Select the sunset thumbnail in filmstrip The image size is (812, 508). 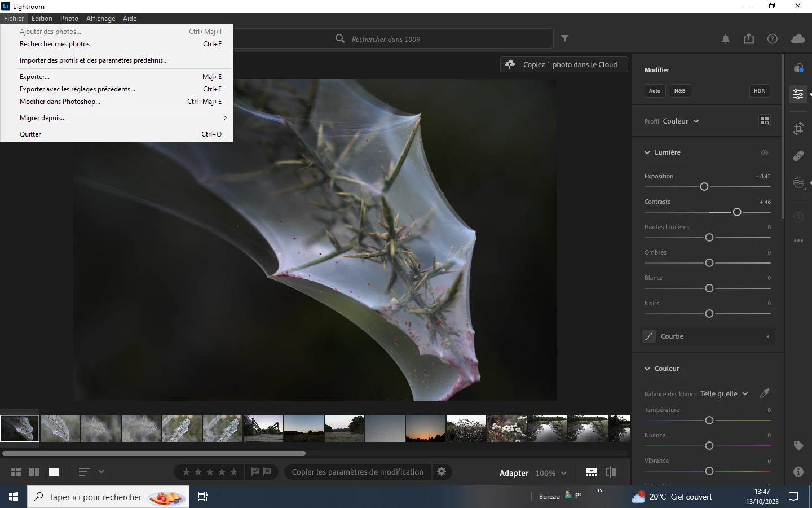pos(426,428)
